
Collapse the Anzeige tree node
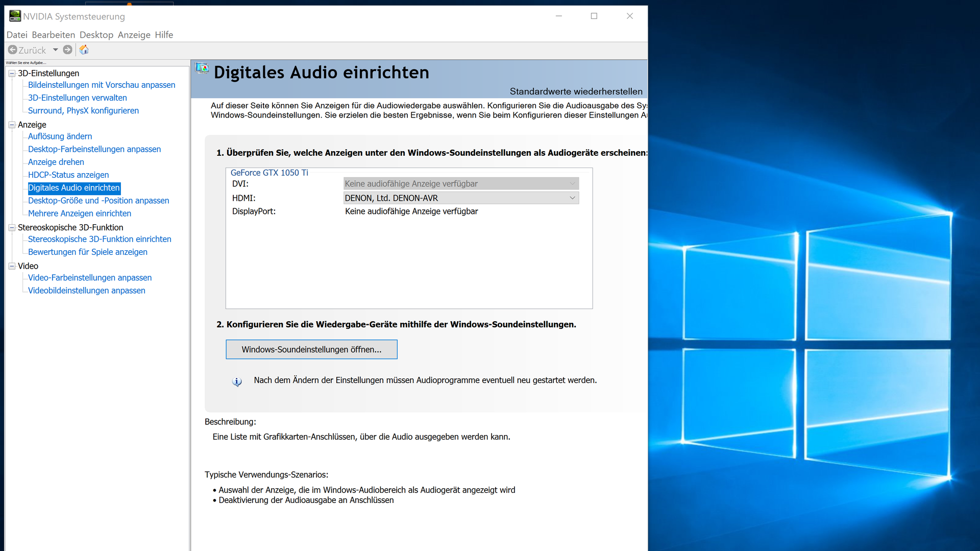click(x=12, y=125)
